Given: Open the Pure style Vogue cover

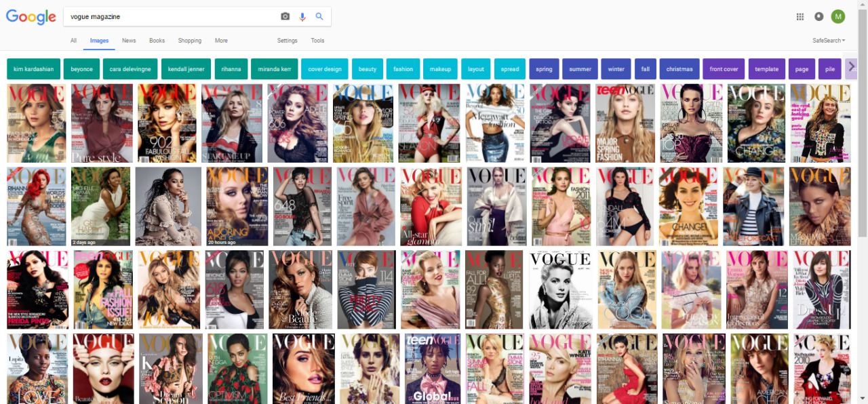Looking at the screenshot, I should pos(102,123).
